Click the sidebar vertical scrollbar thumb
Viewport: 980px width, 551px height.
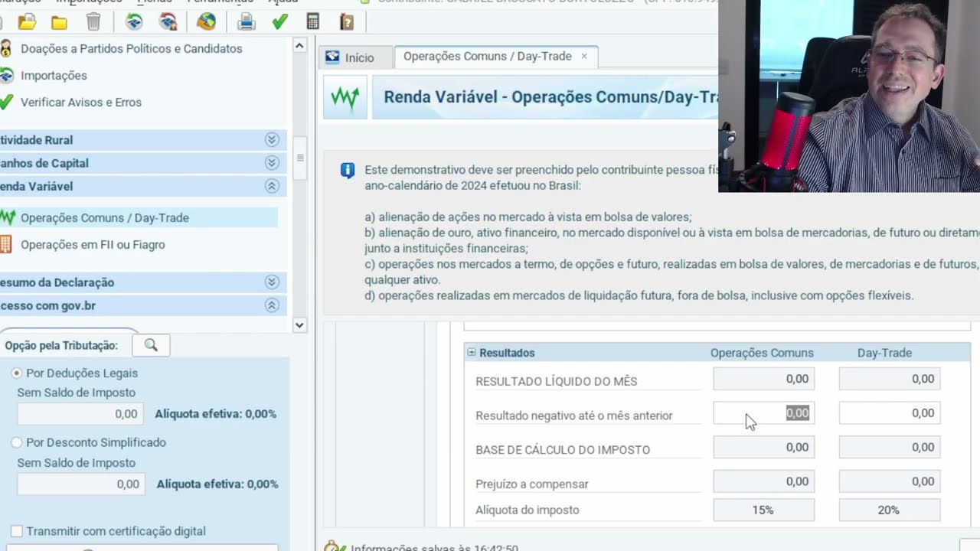click(299, 158)
